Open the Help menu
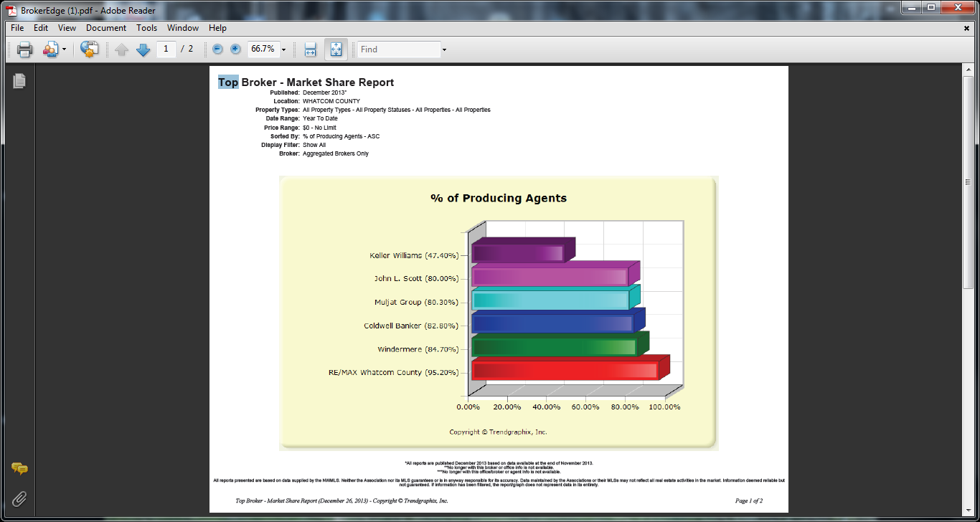The height and width of the screenshot is (522, 980). point(217,28)
